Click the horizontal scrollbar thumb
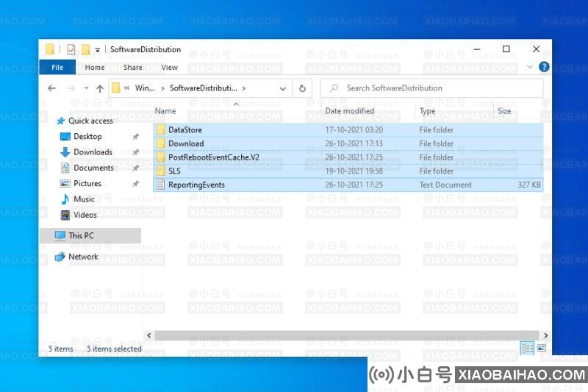This screenshot has width=588, height=392. coord(346,335)
